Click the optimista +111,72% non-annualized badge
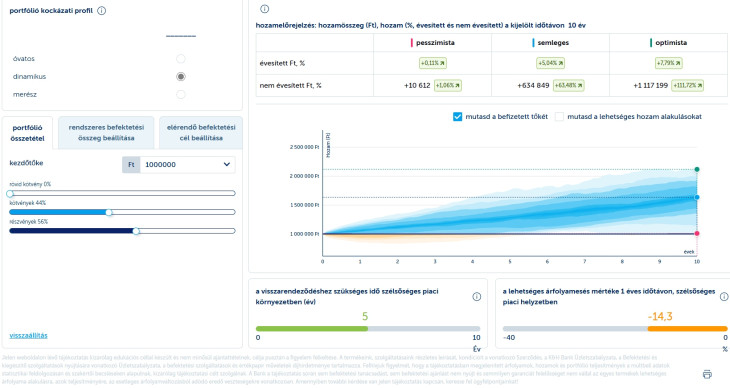The height and width of the screenshot is (388, 730). point(688,85)
